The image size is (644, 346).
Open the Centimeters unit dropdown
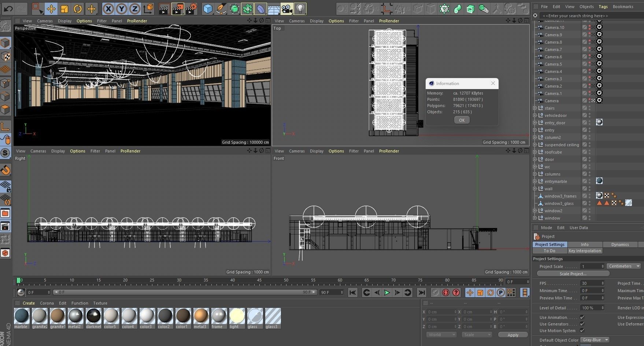(x=624, y=266)
